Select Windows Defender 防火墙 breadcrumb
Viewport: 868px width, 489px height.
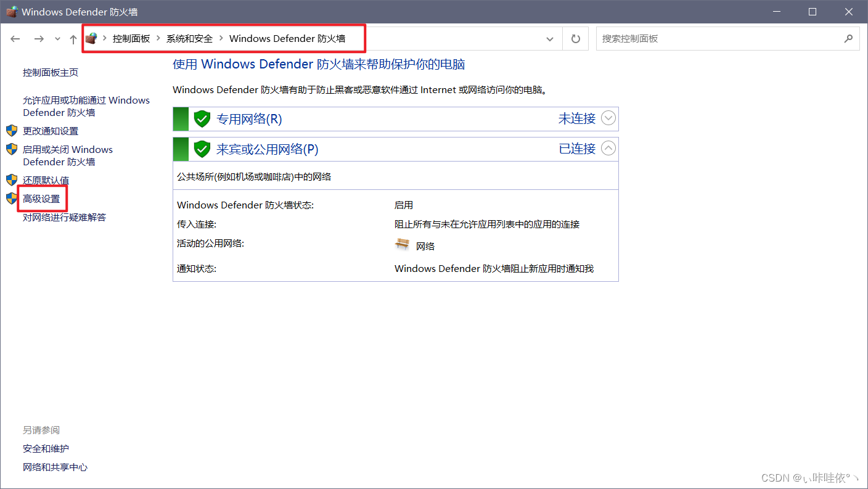(x=287, y=38)
